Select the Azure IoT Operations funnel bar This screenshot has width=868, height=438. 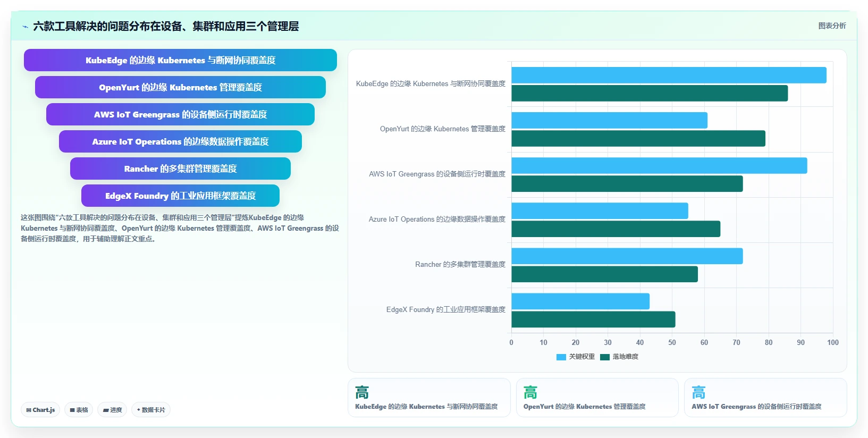pyautogui.click(x=180, y=141)
